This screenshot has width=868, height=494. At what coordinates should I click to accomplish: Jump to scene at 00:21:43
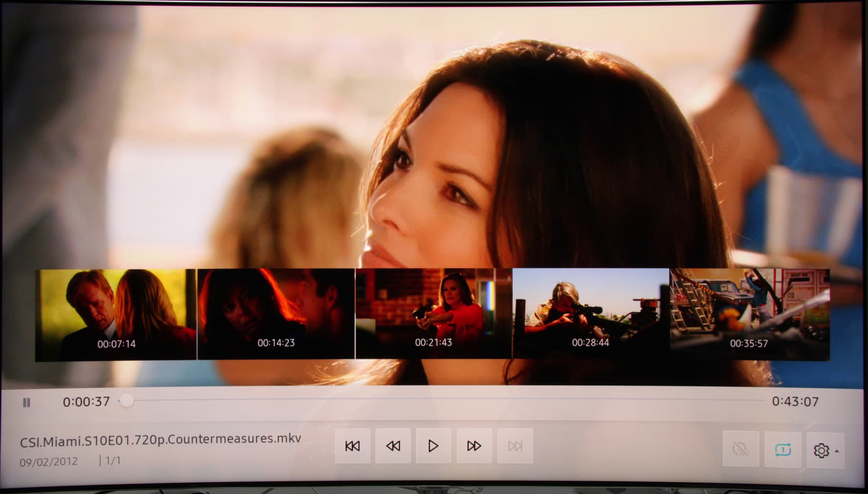coord(434,313)
